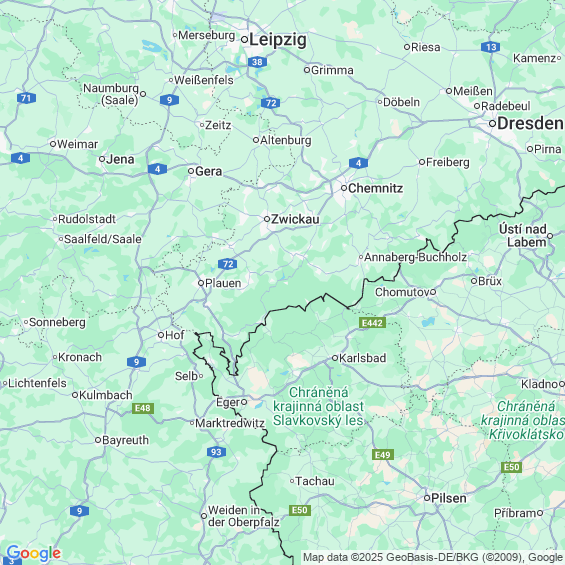The image size is (565, 565).
Task: Select the Bayreuth city marker
Action: [98, 440]
